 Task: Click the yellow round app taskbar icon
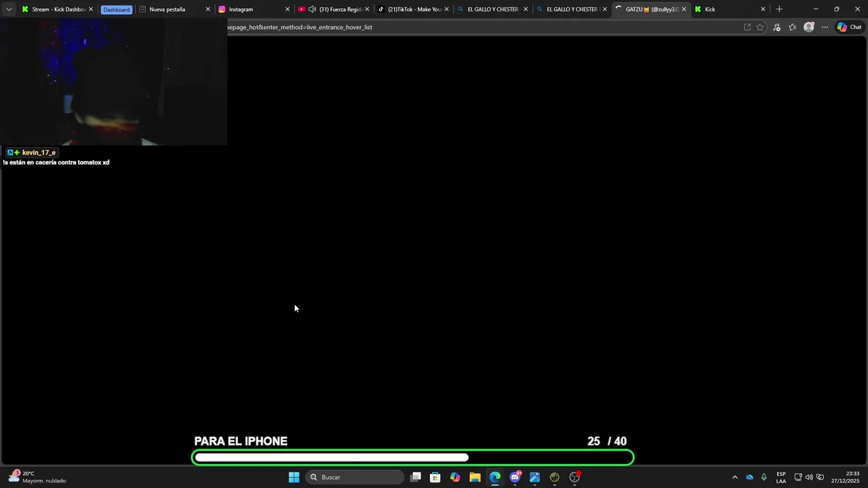coord(555,477)
